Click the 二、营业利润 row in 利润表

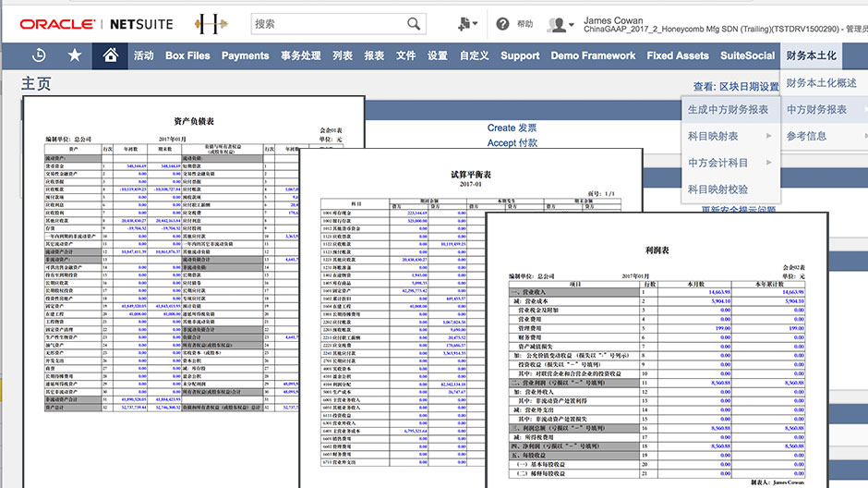click(x=657, y=383)
